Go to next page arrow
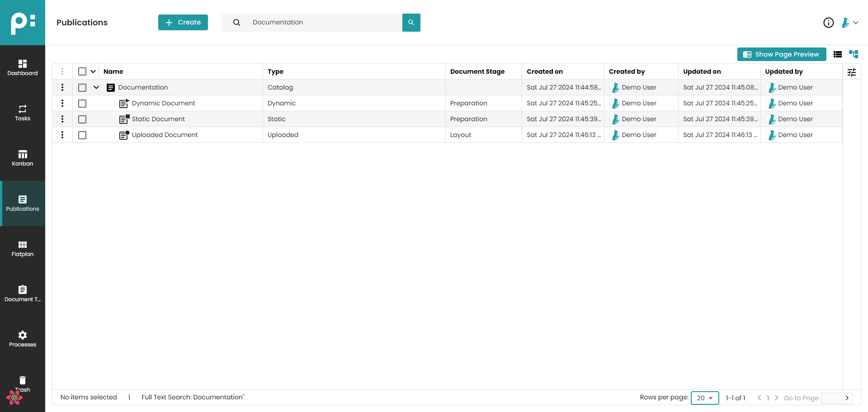Viewport: 868px width, 412px height. pyautogui.click(x=776, y=398)
